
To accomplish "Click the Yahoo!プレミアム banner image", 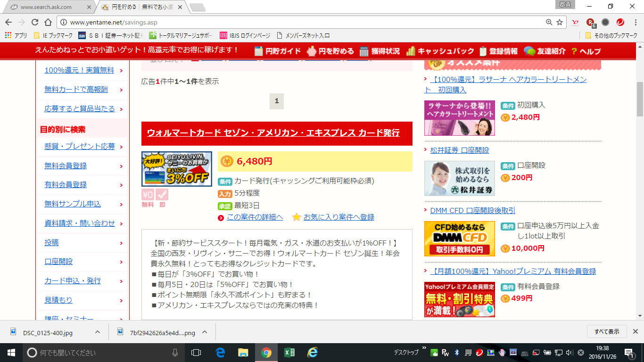I will tap(460, 299).
